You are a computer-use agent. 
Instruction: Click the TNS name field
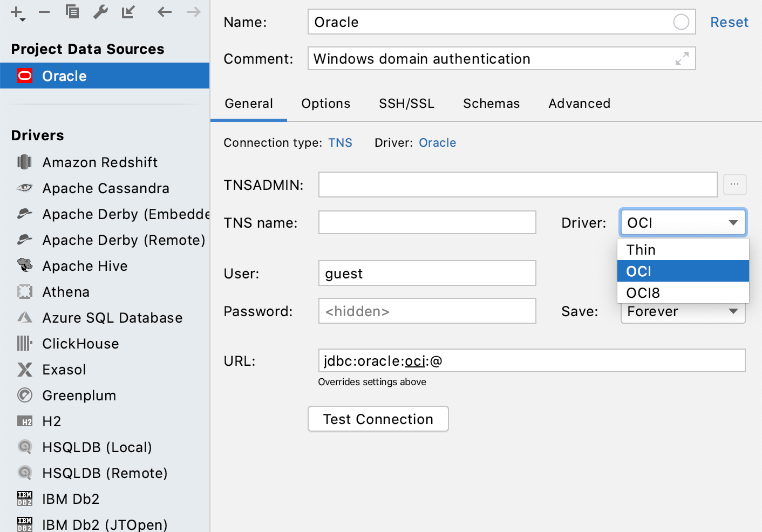tap(427, 222)
